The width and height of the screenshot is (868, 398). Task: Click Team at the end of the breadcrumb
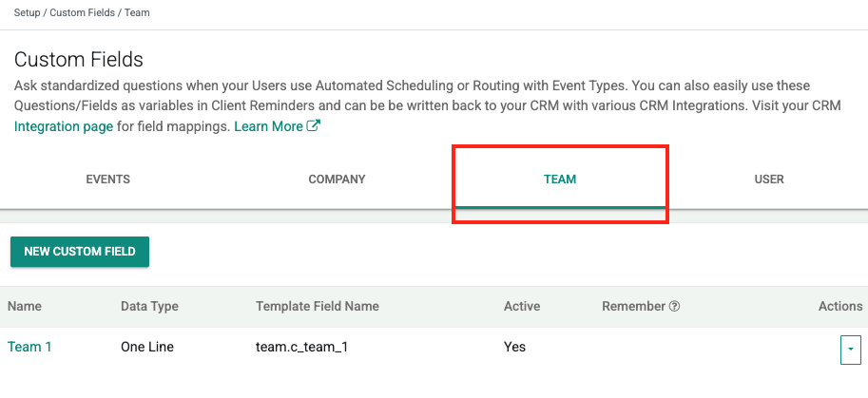click(x=137, y=13)
